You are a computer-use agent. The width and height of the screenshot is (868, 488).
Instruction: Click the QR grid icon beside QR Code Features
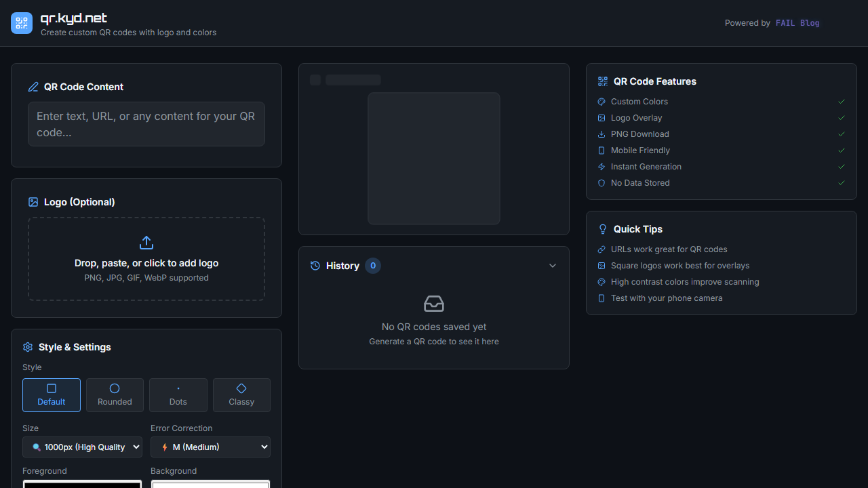(x=602, y=81)
